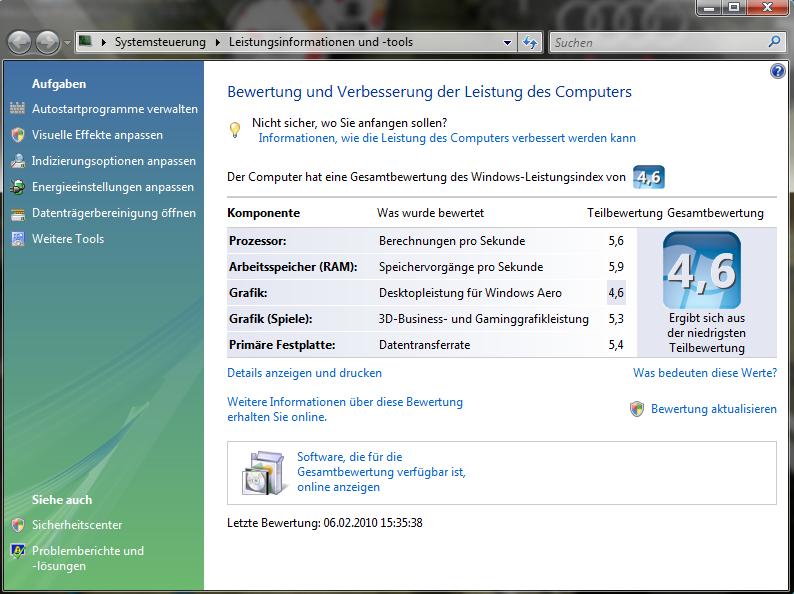The width and height of the screenshot is (794, 594).
Task: Close the window with the red X
Action: tap(767, 7)
